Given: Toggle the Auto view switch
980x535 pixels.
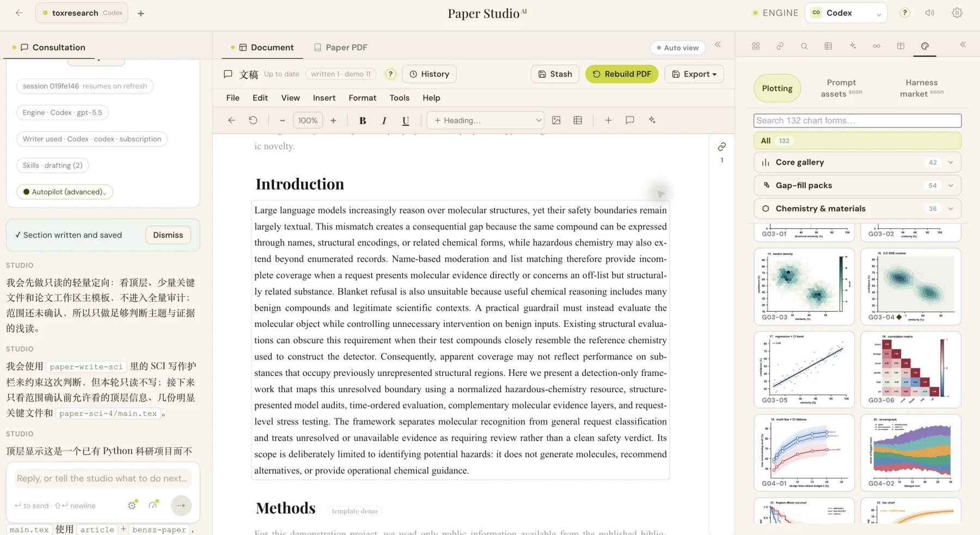Looking at the screenshot, I should [678, 48].
